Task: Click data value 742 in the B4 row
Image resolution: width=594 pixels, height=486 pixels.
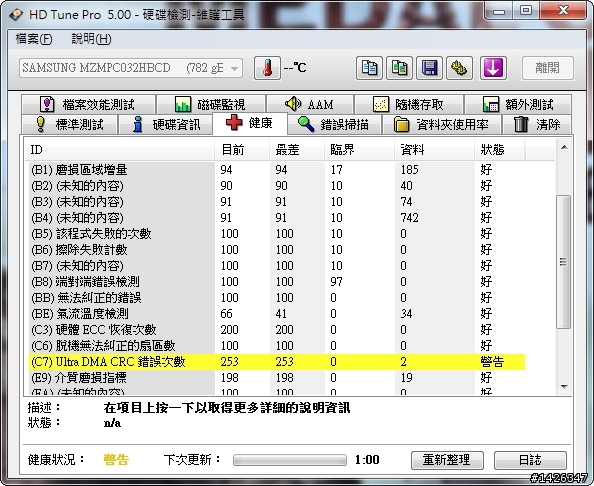Action: [x=410, y=217]
